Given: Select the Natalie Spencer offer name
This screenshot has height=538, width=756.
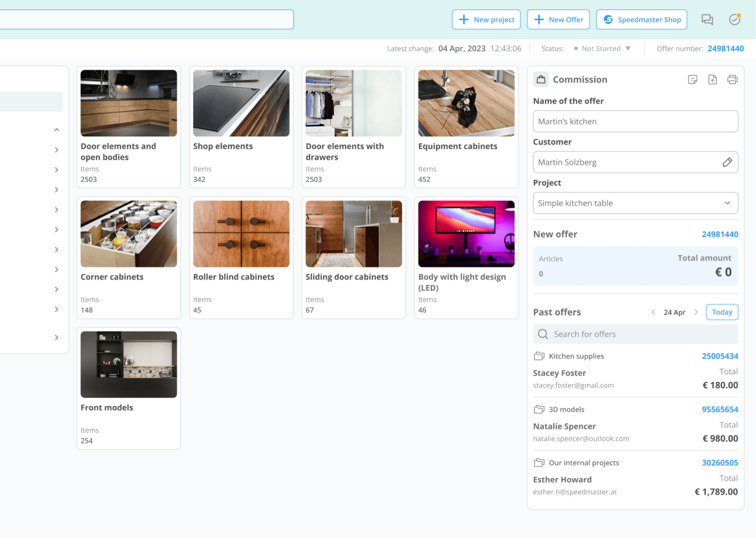Looking at the screenshot, I should (564, 426).
